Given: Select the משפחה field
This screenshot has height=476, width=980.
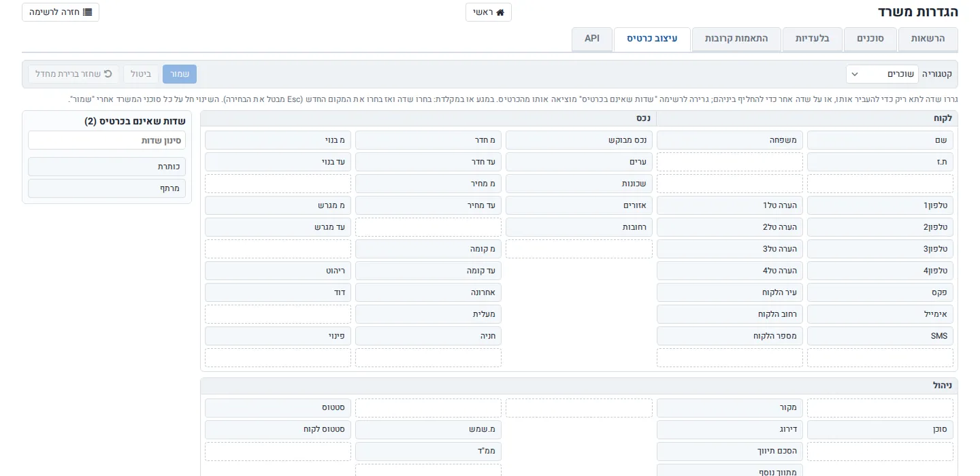Looking at the screenshot, I should (x=730, y=140).
